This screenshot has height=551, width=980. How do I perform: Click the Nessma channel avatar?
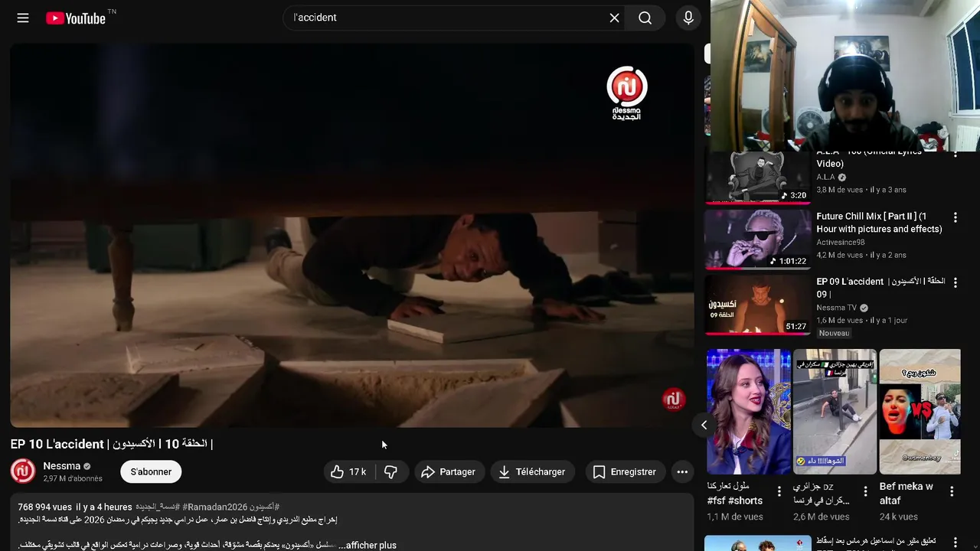point(23,471)
